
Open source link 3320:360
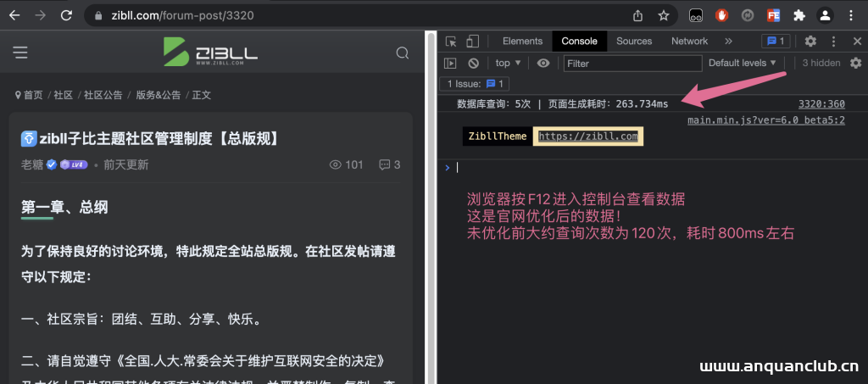pyautogui.click(x=821, y=104)
